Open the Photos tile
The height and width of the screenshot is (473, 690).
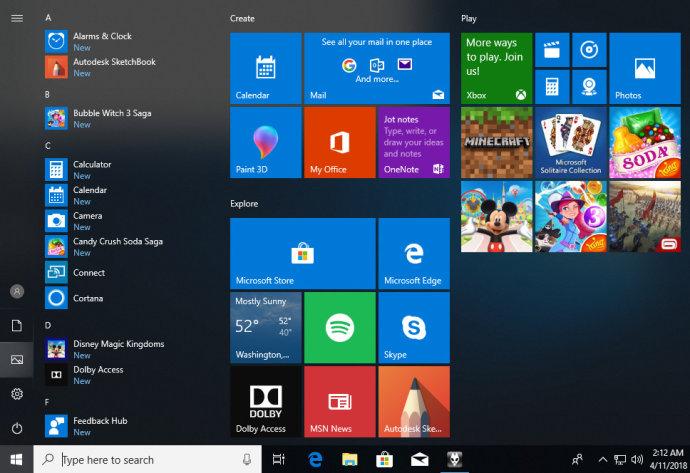tap(645, 68)
